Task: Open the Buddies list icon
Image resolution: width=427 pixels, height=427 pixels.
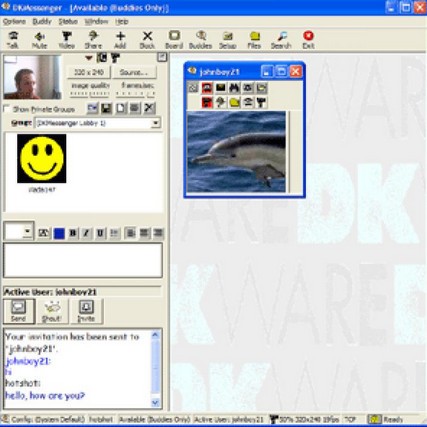Action: (201, 40)
